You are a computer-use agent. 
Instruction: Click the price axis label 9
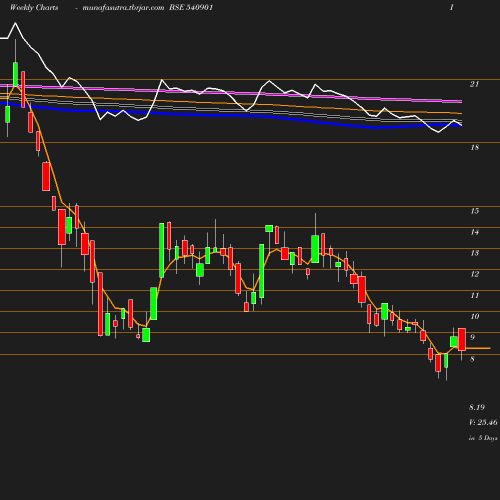click(x=472, y=337)
